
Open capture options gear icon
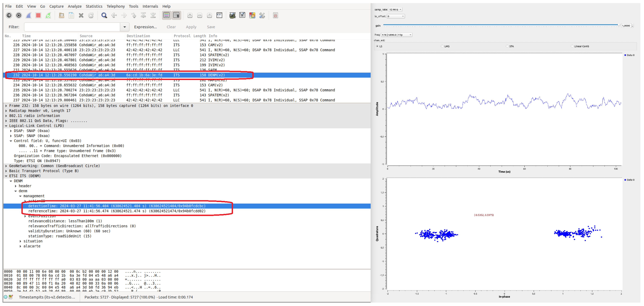pyautogui.click(x=19, y=15)
